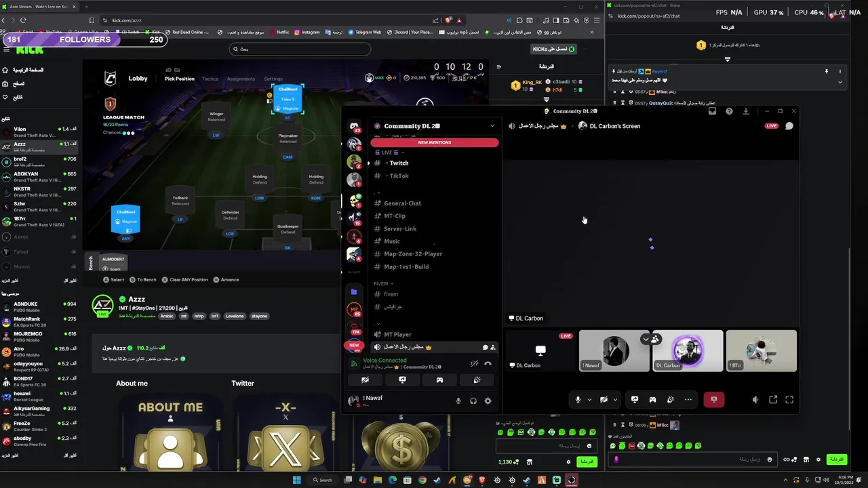Screen dimensions: 868x488
Task: Select B7rr participant tile
Action: pyautogui.click(x=761, y=350)
